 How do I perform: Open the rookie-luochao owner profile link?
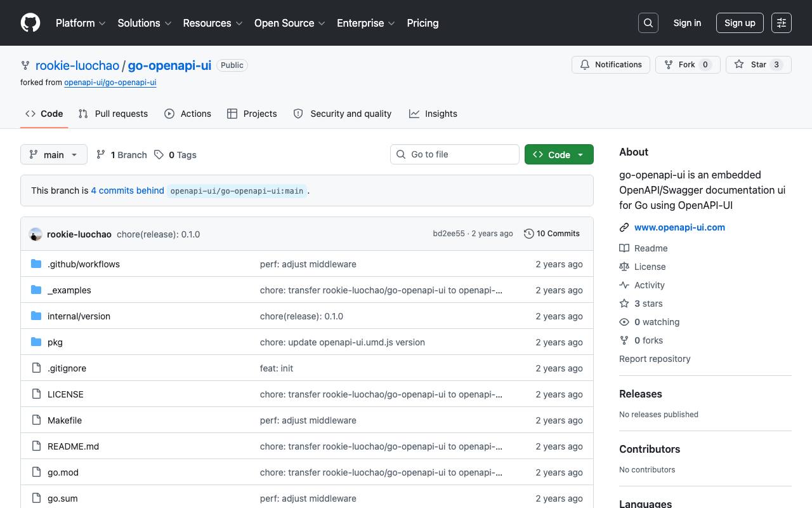(77, 65)
